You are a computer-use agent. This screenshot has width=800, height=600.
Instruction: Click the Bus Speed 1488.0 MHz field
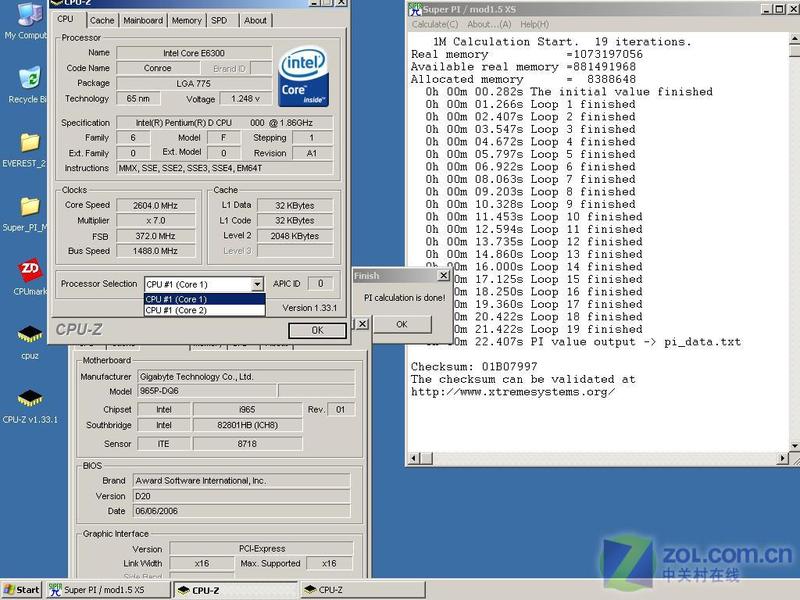(x=156, y=251)
